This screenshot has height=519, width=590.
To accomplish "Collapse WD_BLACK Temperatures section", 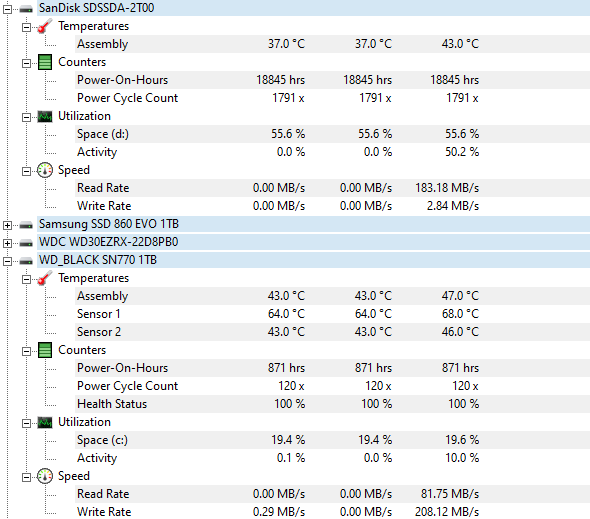I will [26, 279].
